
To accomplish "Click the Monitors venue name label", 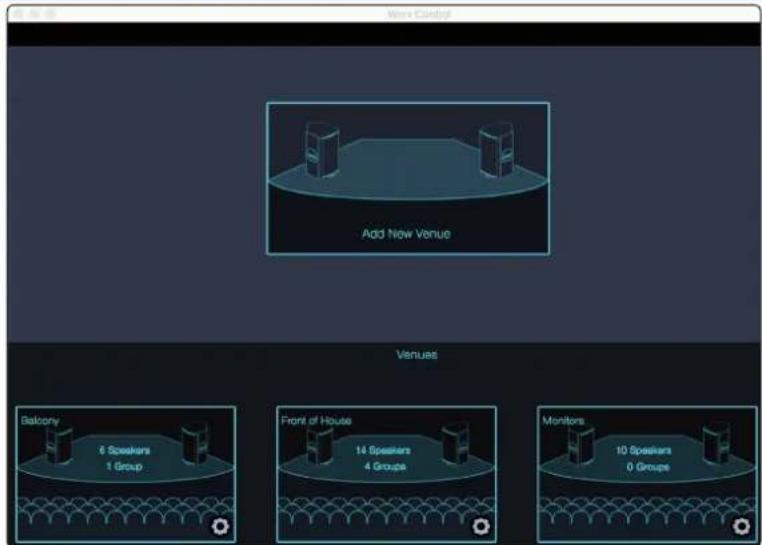I will (x=563, y=421).
